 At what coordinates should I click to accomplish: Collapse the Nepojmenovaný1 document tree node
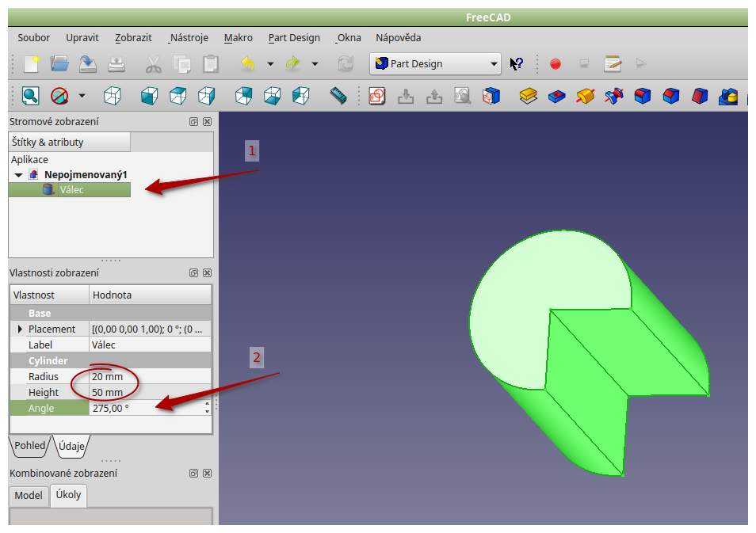(18, 175)
